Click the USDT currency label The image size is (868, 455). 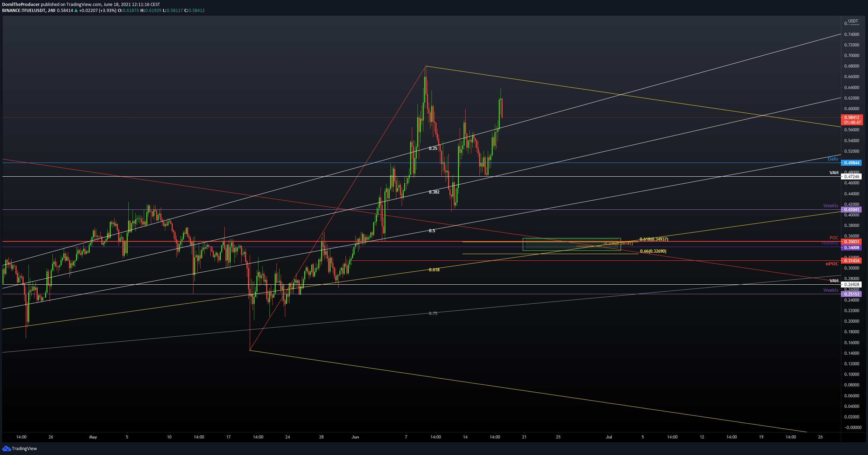point(853,21)
